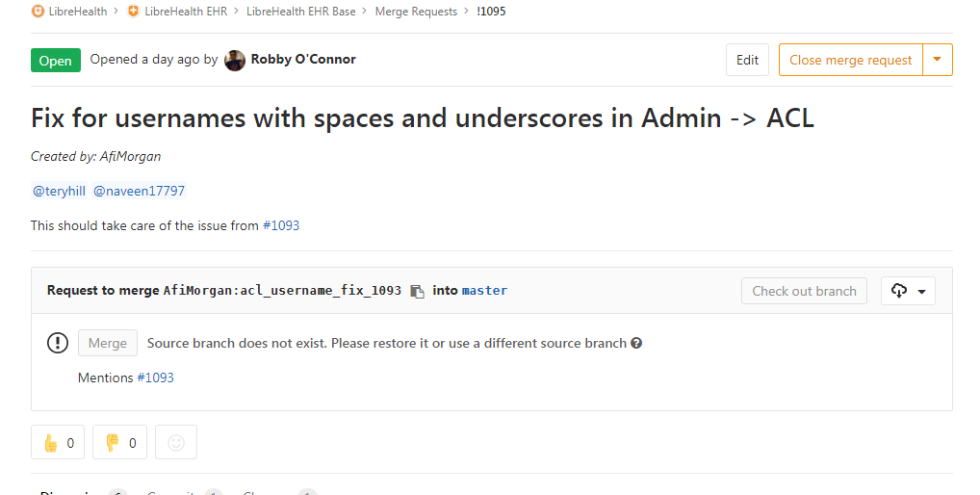Expand the Close merge request dropdown arrow
The image size is (980, 495).
coord(938,60)
